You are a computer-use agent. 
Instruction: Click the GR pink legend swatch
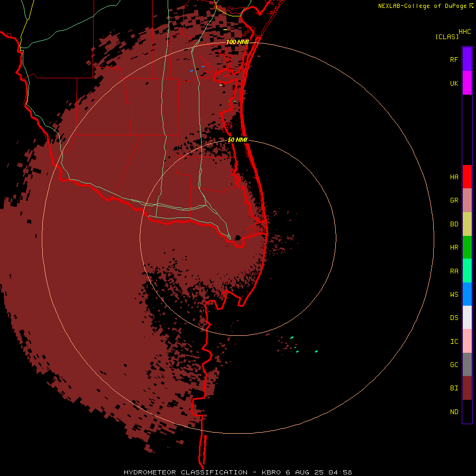tap(467, 200)
